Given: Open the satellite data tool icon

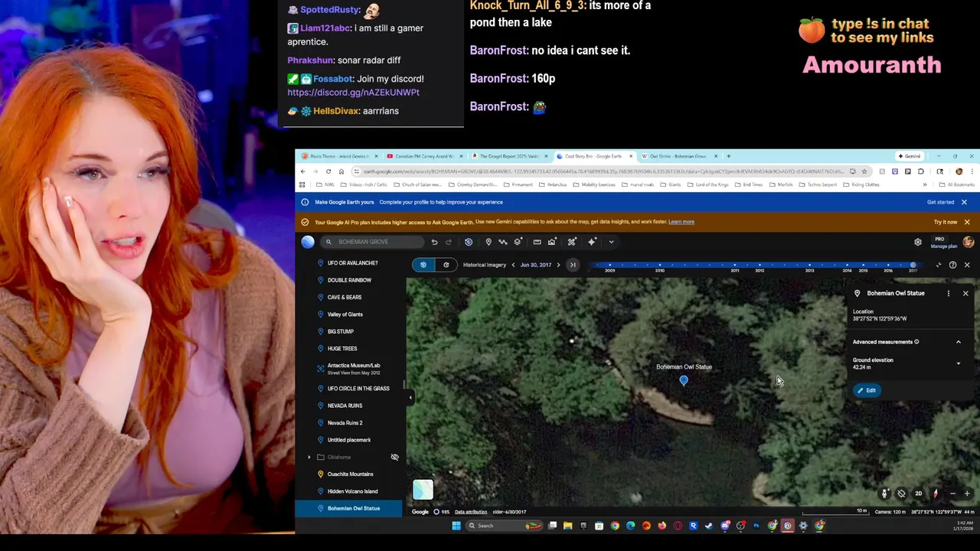Looking at the screenshot, I should pyautogui.click(x=572, y=242).
